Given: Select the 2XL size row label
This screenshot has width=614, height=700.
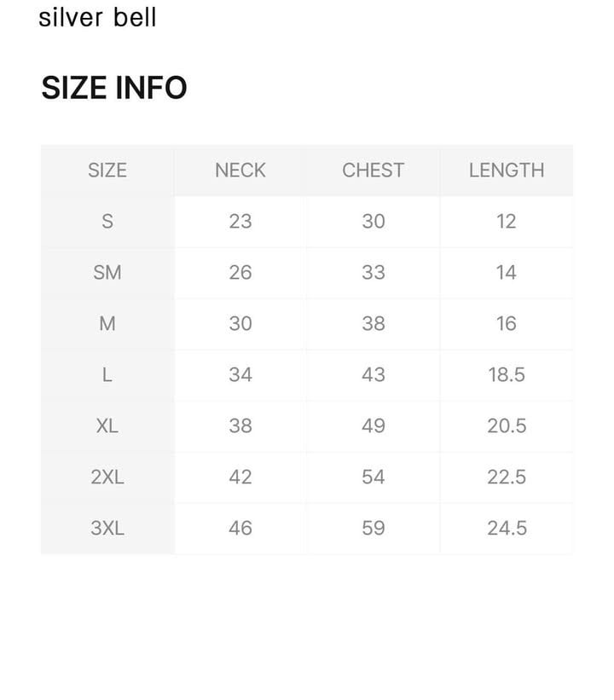Looking at the screenshot, I should (107, 477).
